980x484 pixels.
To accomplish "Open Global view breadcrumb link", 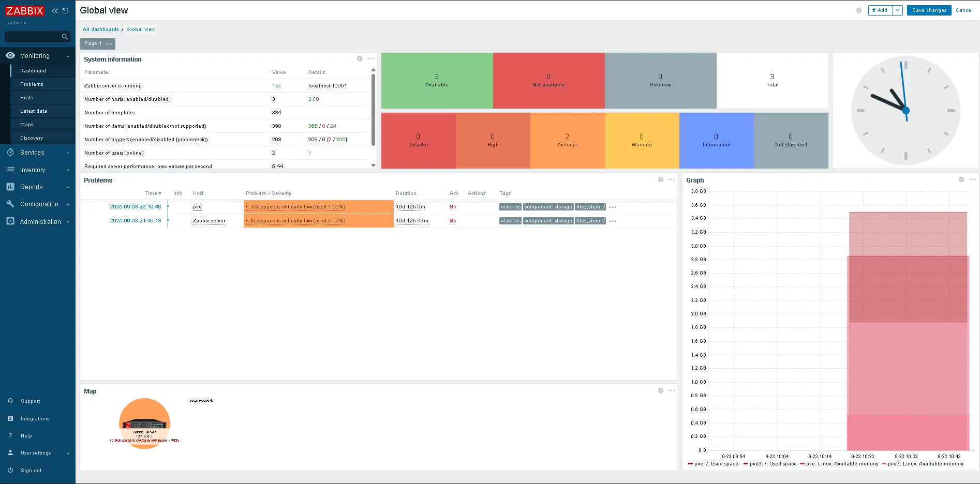I will click(x=141, y=29).
